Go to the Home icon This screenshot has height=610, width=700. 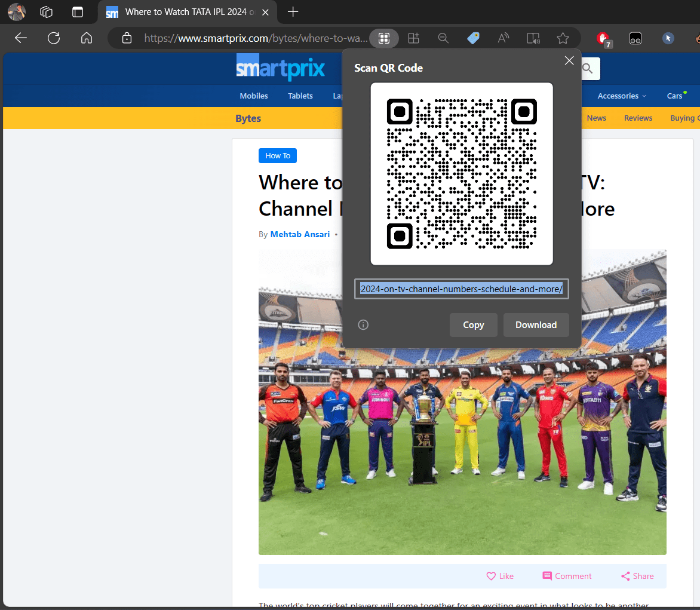87,38
